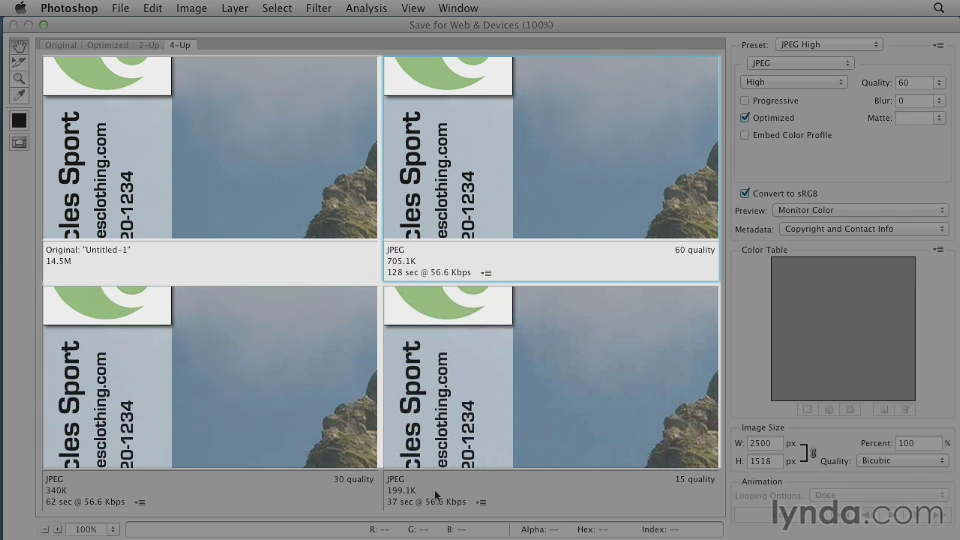
Task: Select the Hand tool
Action: tap(18, 46)
